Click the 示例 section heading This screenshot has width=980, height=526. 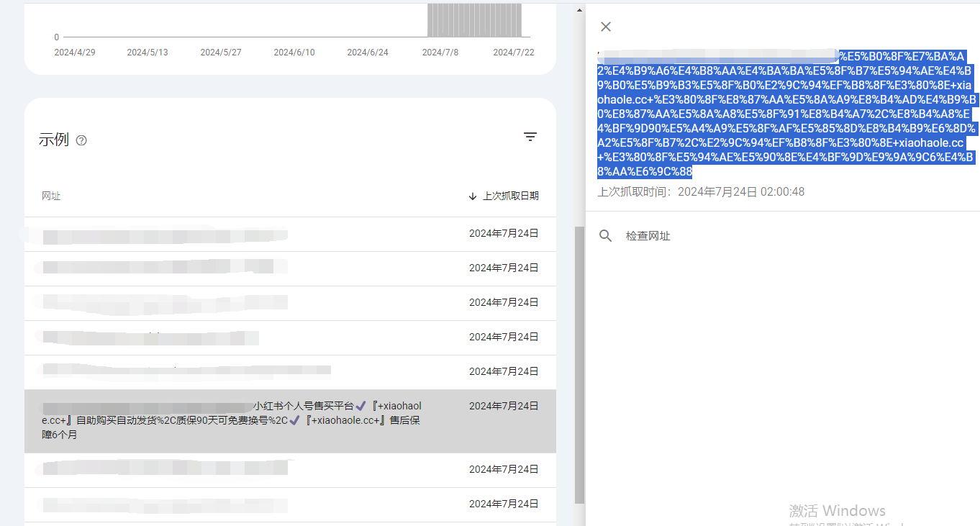54,140
